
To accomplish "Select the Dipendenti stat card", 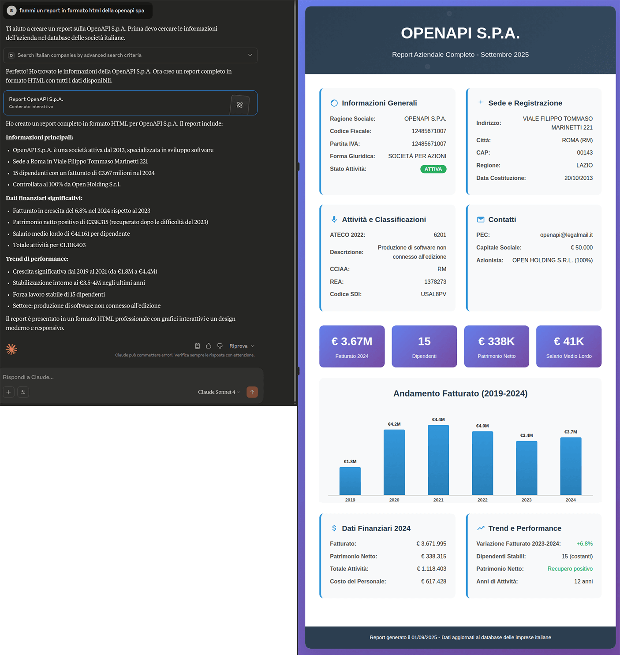I will (x=424, y=346).
